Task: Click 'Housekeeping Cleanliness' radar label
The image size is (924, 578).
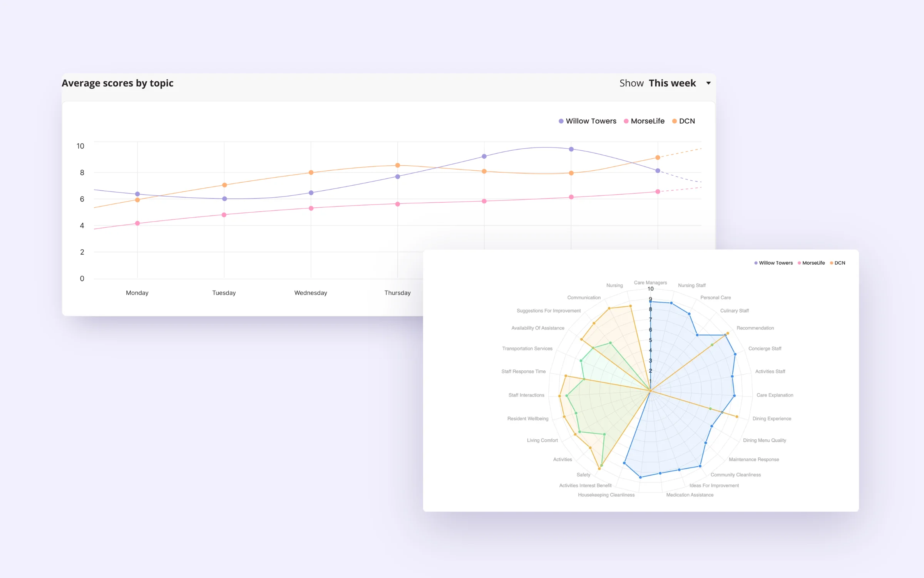Action: pos(606,495)
